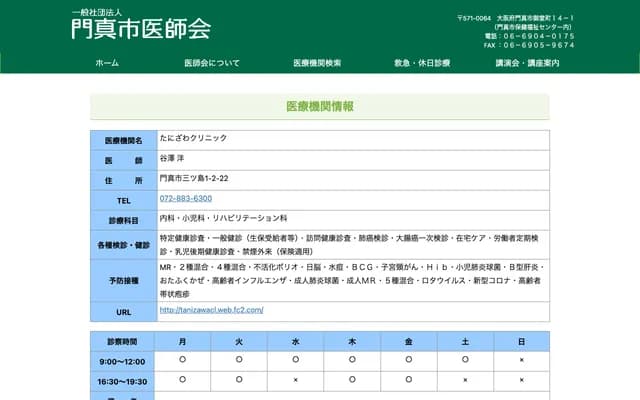The height and width of the screenshot is (400, 640).
Task: Open the 救急・休日診療 menu item
Action: click(x=422, y=63)
